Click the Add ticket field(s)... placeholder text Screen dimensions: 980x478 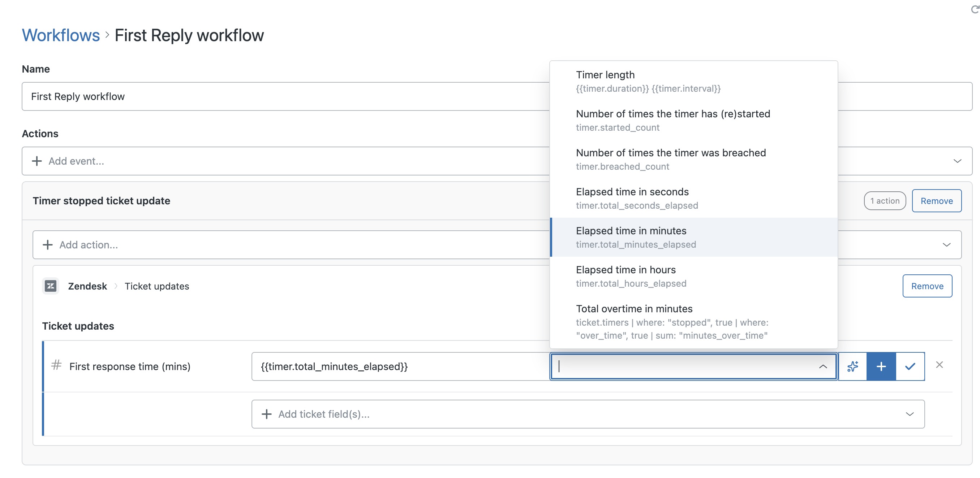[x=324, y=414]
